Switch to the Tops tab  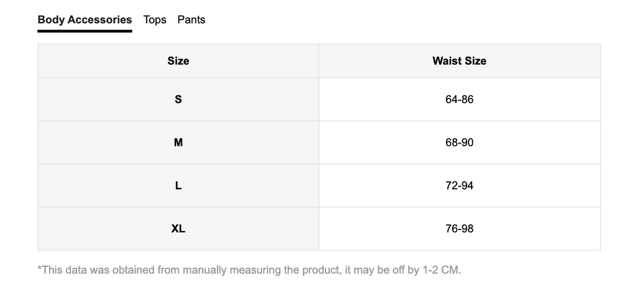click(x=155, y=20)
